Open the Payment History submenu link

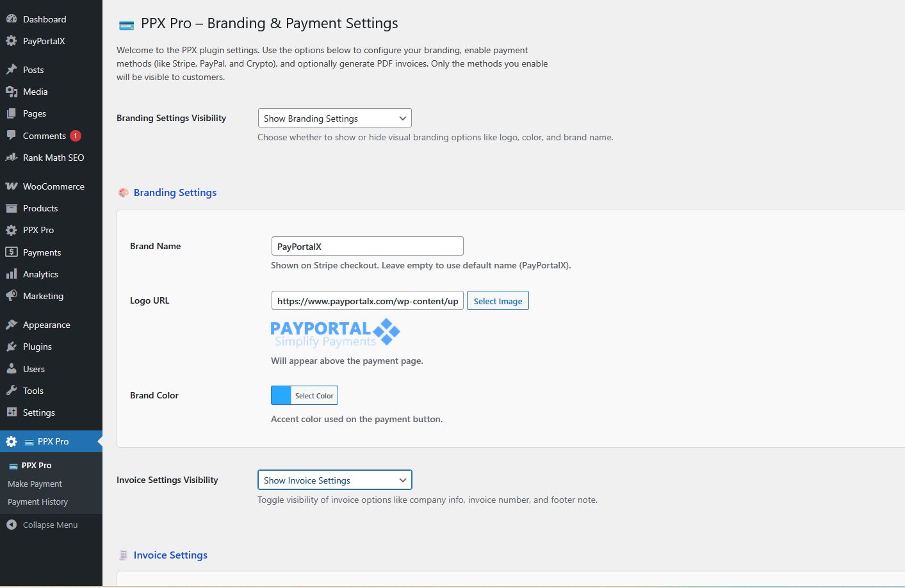[x=38, y=502]
